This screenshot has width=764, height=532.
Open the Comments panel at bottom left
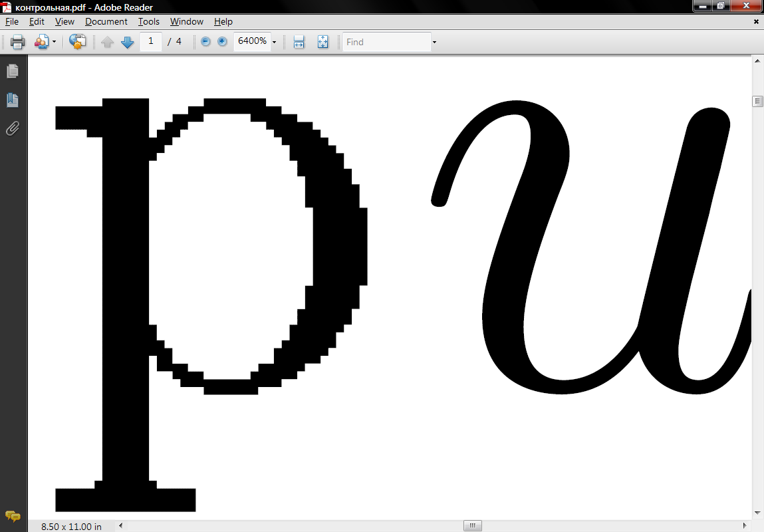click(13, 516)
